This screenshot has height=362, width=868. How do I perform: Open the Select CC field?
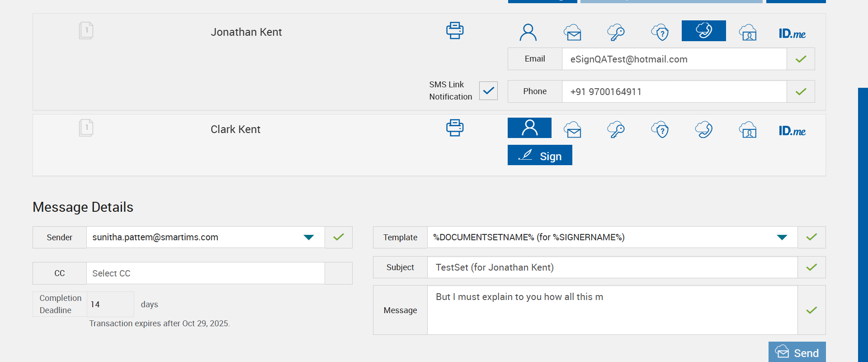tap(205, 273)
